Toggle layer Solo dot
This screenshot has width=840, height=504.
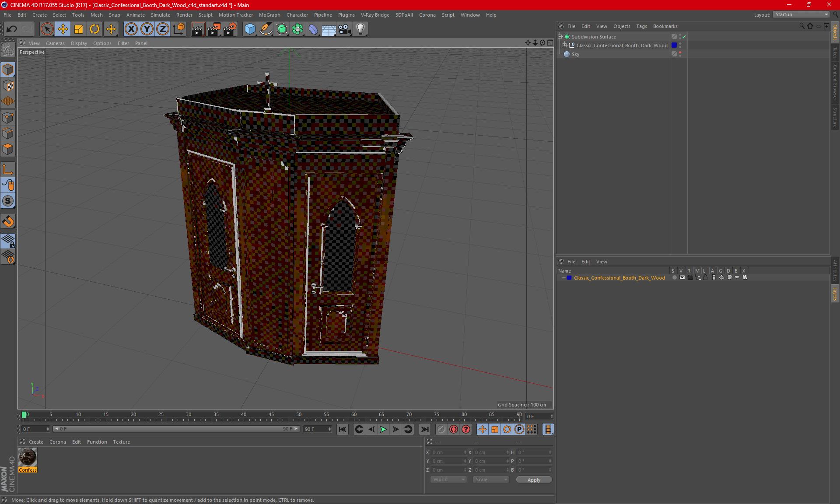click(674, 277)
